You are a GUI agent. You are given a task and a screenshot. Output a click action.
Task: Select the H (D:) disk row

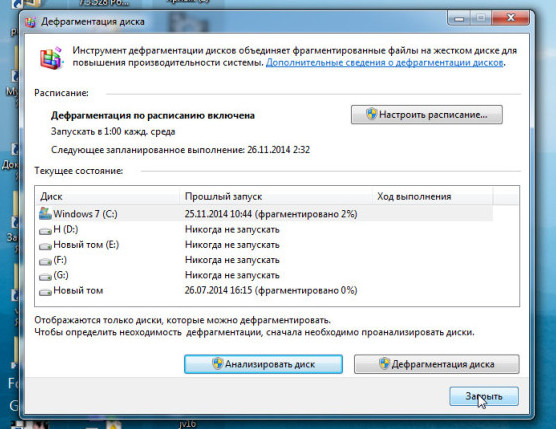click(x=264, y=229)
